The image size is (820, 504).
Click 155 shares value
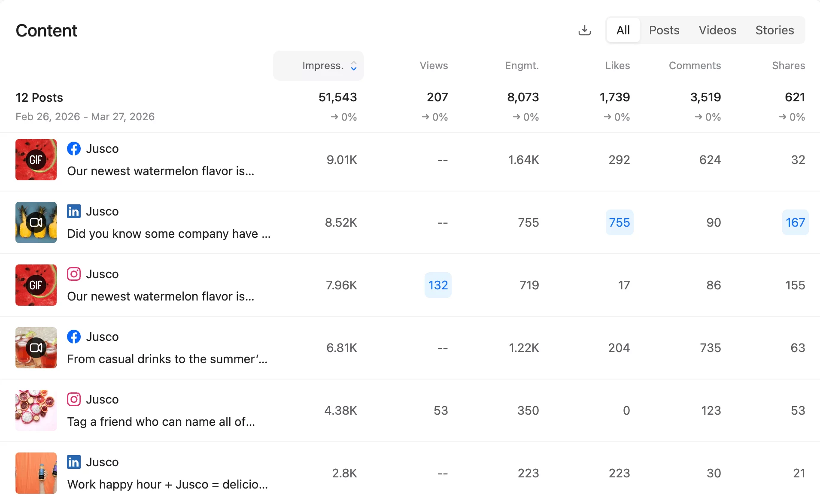(795, 285)
